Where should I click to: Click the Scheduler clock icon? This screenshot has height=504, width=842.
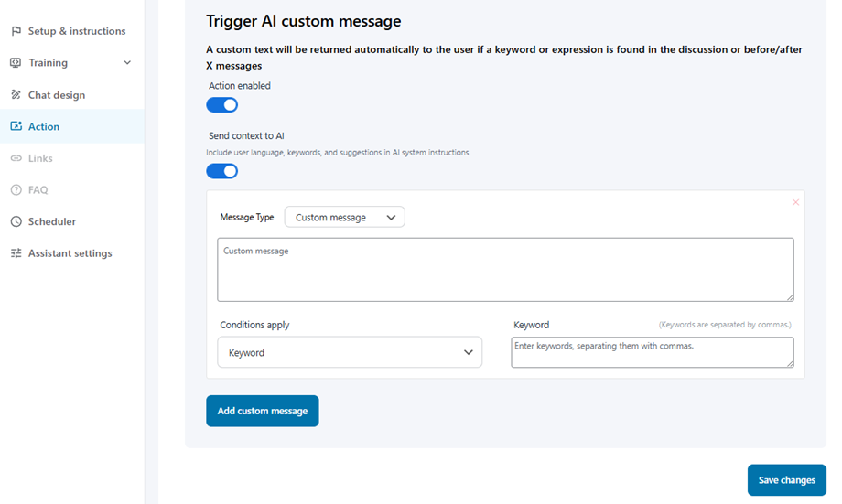click(16, 221)
